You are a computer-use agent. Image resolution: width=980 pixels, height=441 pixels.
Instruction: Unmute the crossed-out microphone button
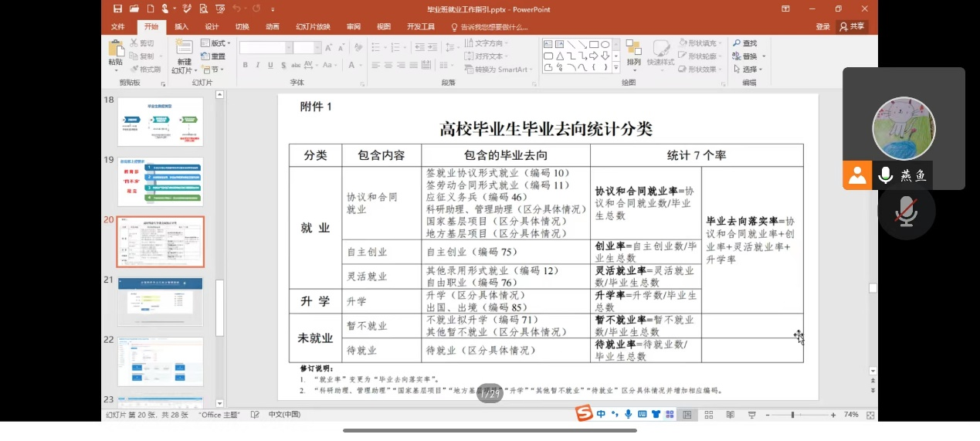tap(906, 212)
